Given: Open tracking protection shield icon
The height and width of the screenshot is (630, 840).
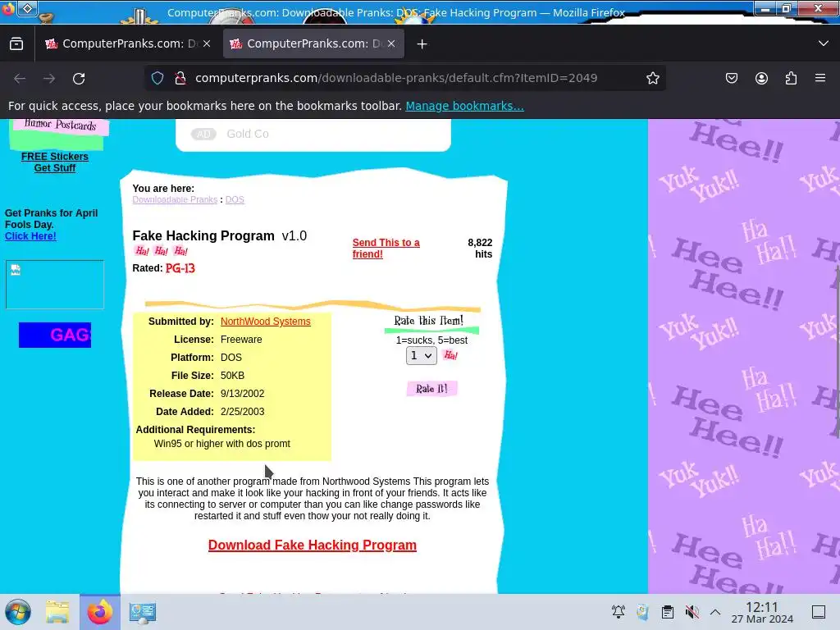Looking at the screenshot, I should click(x=157, y=78).
